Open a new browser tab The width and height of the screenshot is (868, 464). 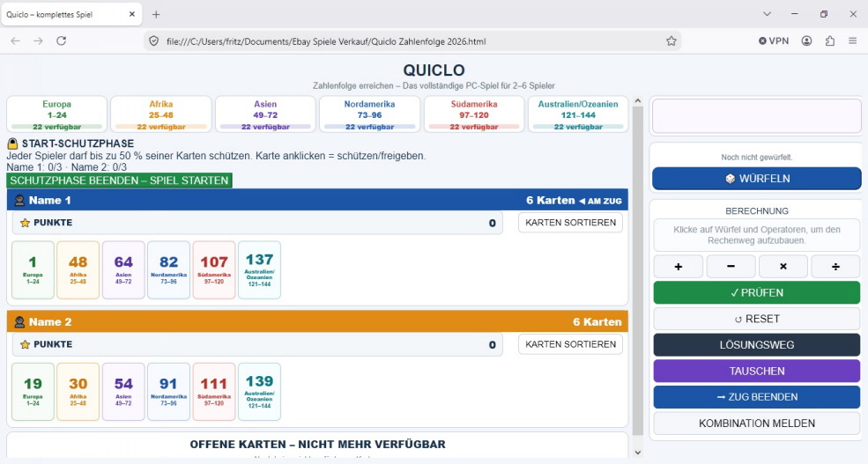[x=156, y=14]
